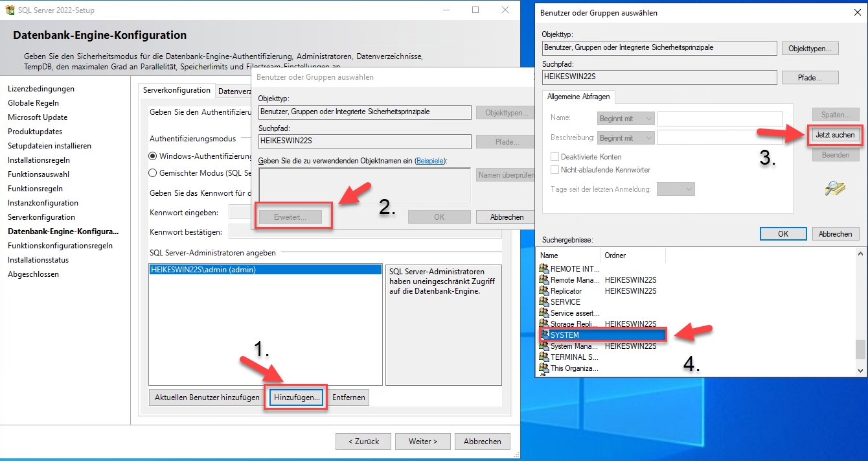This screenshot has height=461, width=868.
Task: Click the search results scrollbar thumb
Action: click(x=860, y=349)
